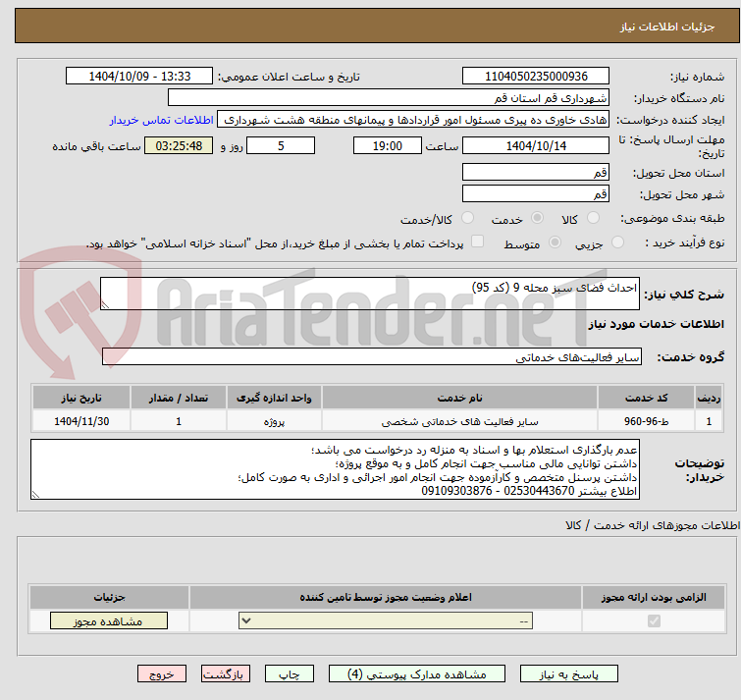Click the پاسخ به نیاز button
This screenshot has width=741, height=700.
568,674
